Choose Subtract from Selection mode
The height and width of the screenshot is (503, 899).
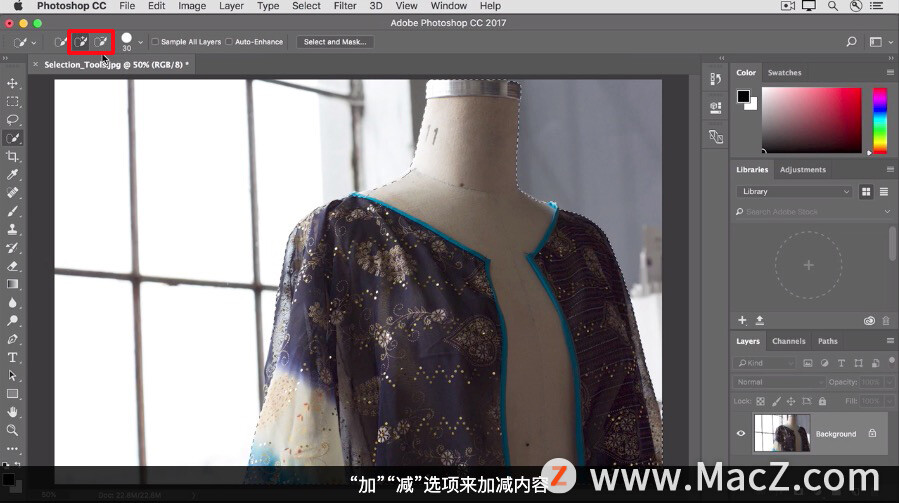click(101, 42)
